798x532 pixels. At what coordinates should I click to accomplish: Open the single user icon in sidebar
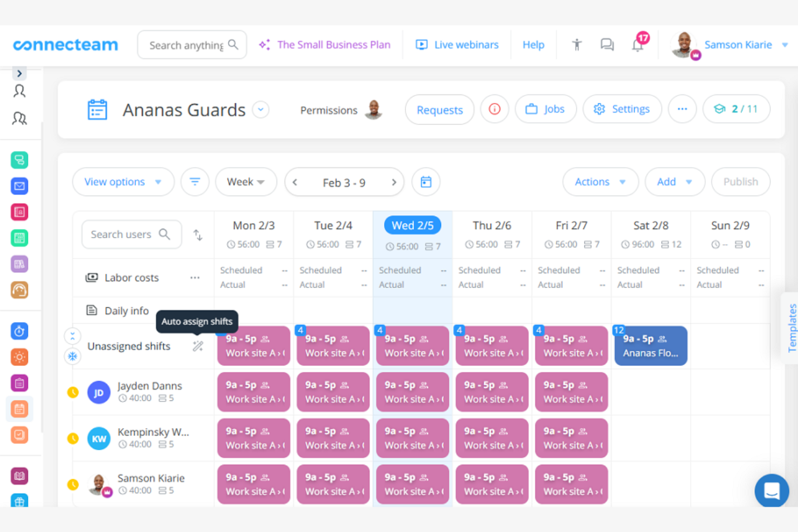click(x=19, y=91)
